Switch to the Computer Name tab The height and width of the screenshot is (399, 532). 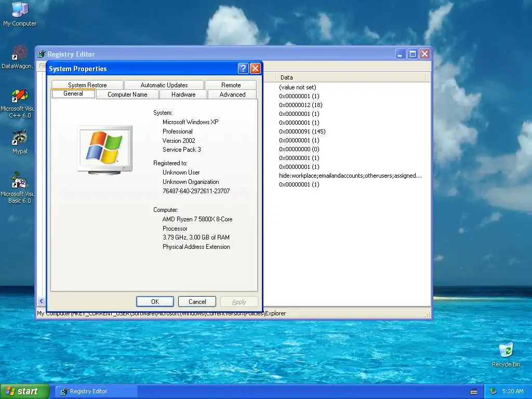click(x=128, y=95)
